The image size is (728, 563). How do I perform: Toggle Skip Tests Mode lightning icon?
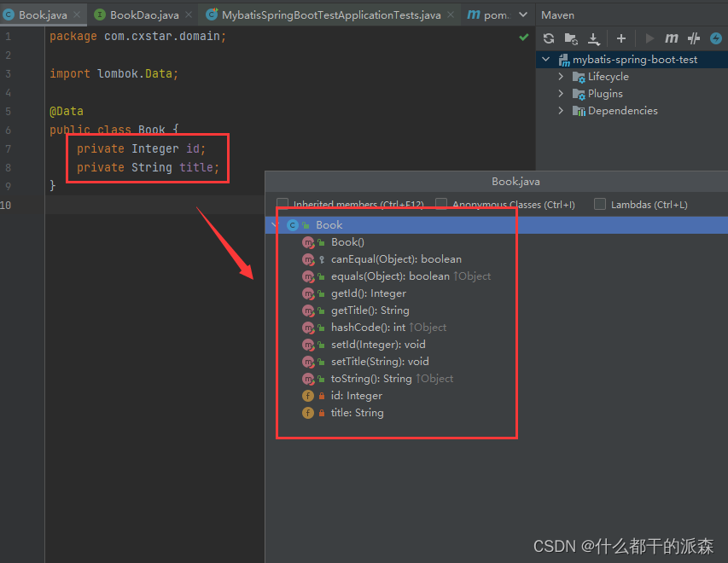click(x=716, y=38)
